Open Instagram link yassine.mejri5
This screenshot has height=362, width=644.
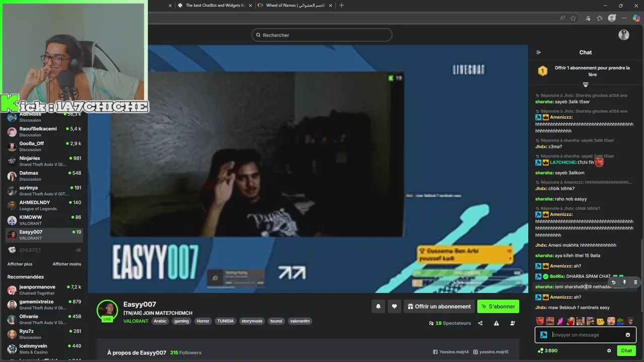pos(491,352)
